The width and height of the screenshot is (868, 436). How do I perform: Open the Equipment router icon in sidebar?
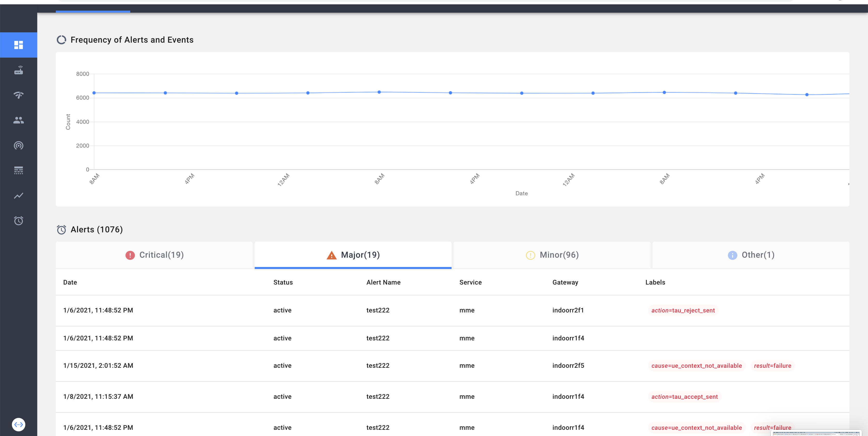tap(19, 70)
